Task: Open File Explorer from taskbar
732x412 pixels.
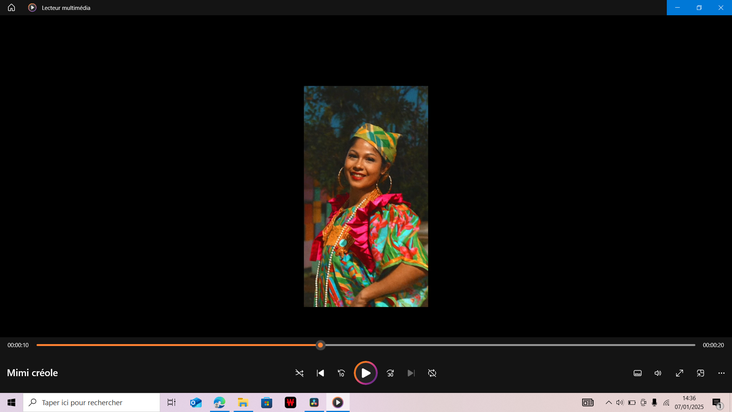Action: tap(243, 402)
